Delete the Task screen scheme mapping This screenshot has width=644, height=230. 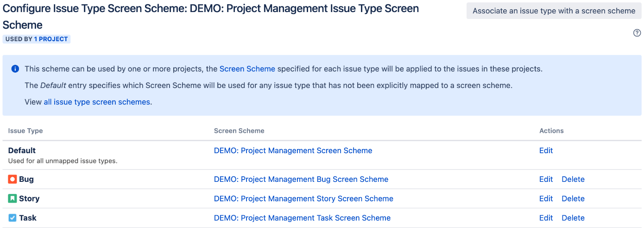pyautogui.click(x=573, y=218)
